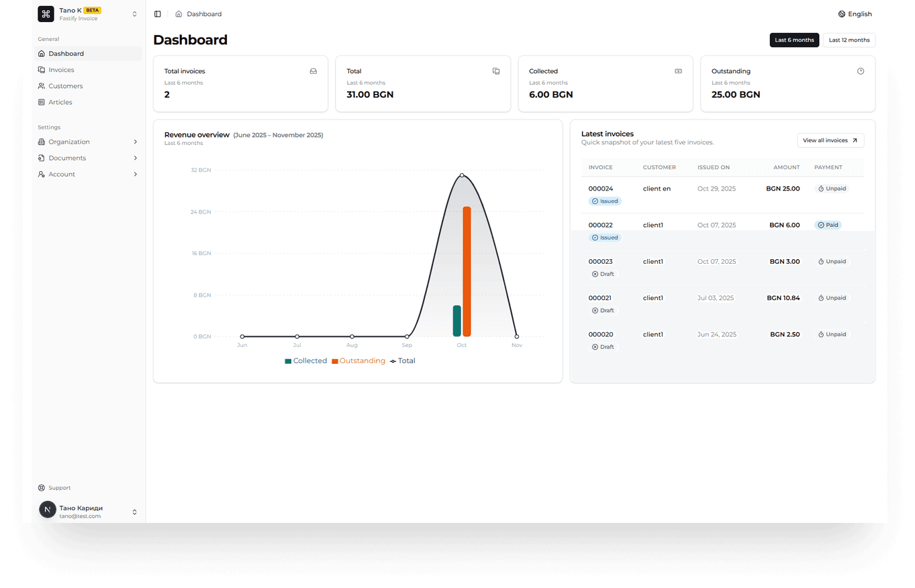This screenshot has height=588, width=915.
Task: Click the 25.00 BGN Outstanding value
Action: pyautogui.click(x=736, y=95)
